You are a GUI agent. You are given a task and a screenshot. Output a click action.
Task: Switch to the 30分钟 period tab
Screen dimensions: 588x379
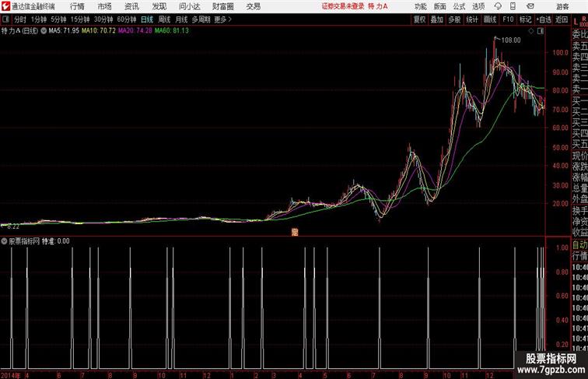pos(103,19)
